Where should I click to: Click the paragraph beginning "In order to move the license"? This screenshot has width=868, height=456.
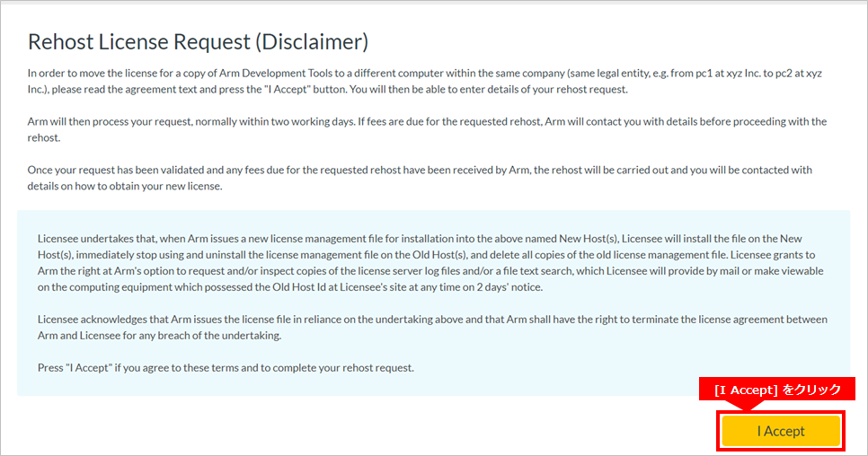pos(425,82)
